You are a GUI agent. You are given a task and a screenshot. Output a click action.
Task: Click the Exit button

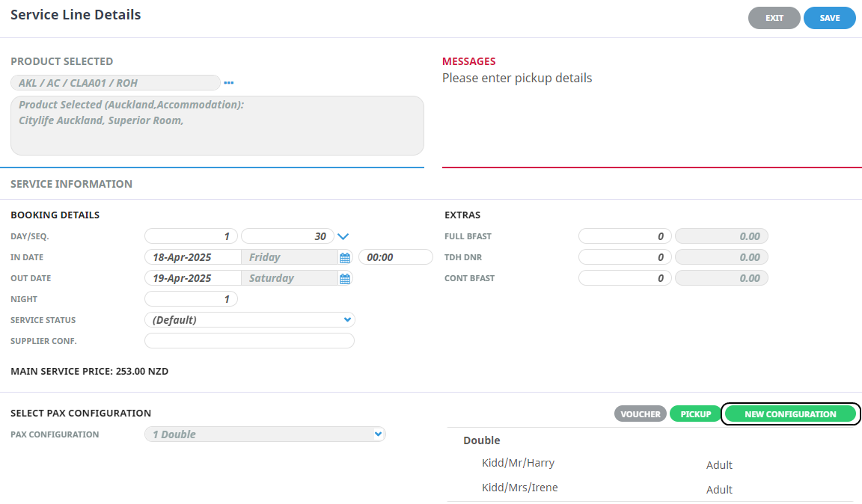[x=774, y=18]
